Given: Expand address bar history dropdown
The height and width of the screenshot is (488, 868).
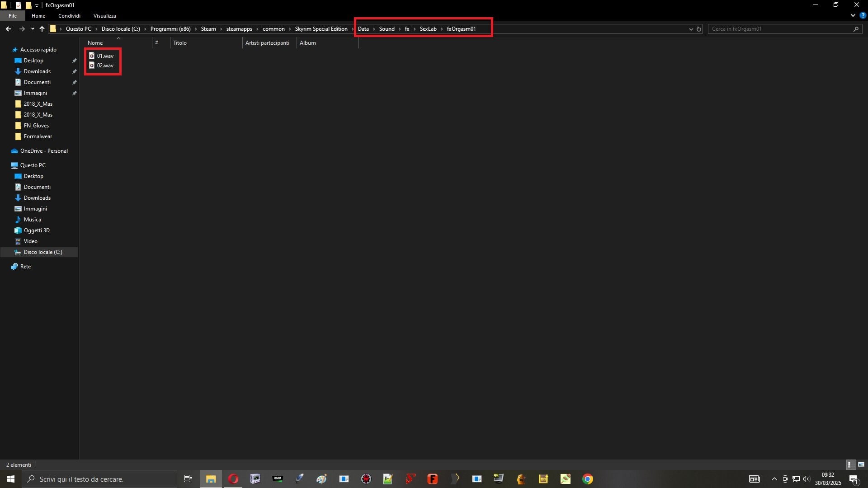Looking at the screenshot, I should (691, 29).
